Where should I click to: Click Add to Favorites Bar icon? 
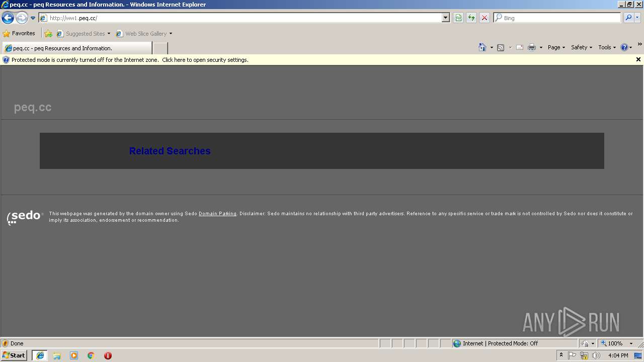pos(48,34)
